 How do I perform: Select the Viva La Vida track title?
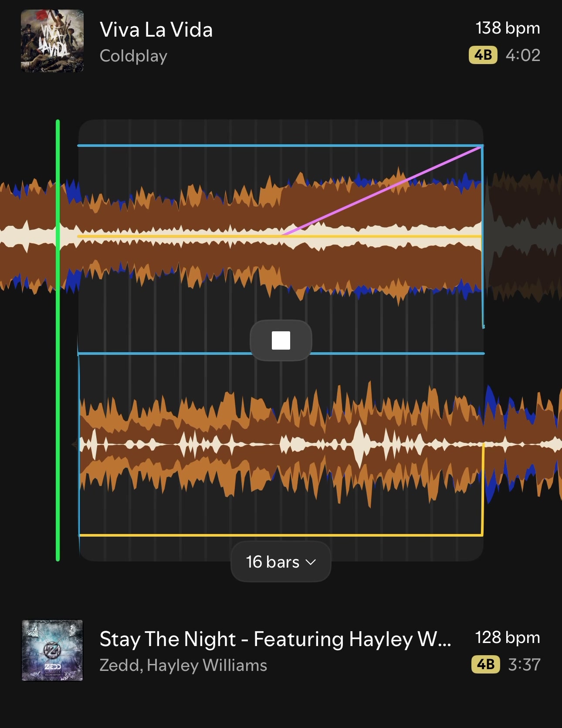156,30
